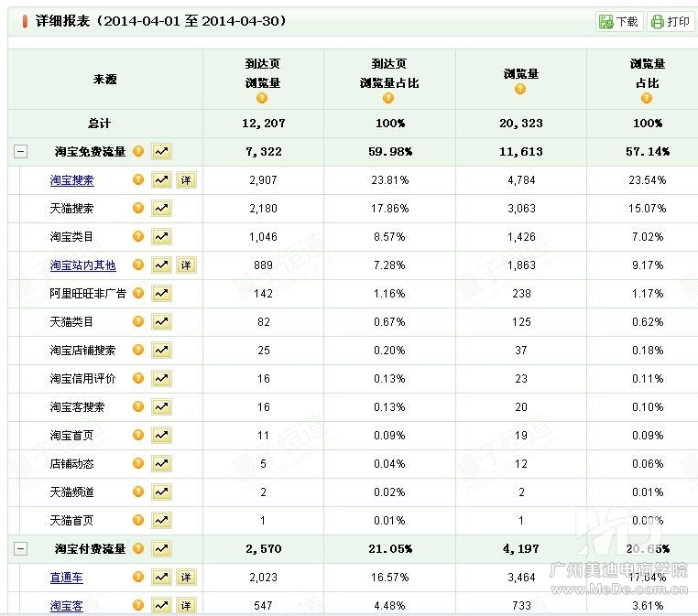Show trend chart for 直通车
Viewport: 698px width, 616px height.
[x=161, y=578]
